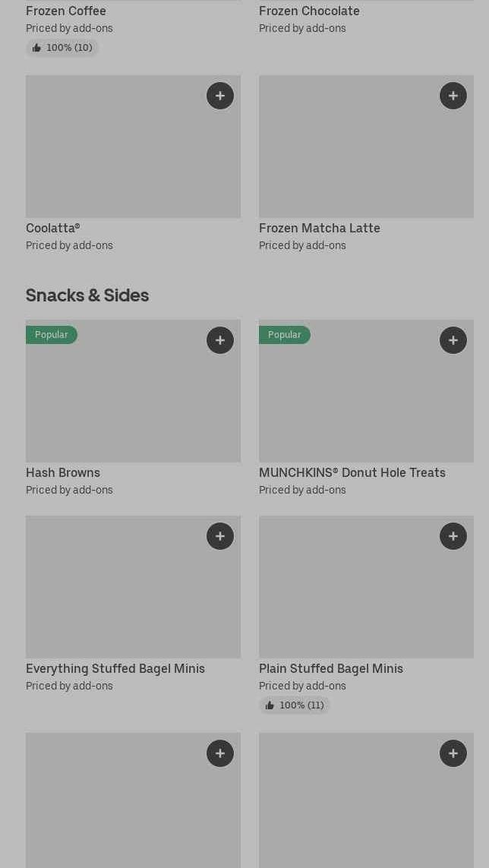Click the Frozen Coffee 100% (10) rating
Screen dimensions: 489x868
pos(62,48)
